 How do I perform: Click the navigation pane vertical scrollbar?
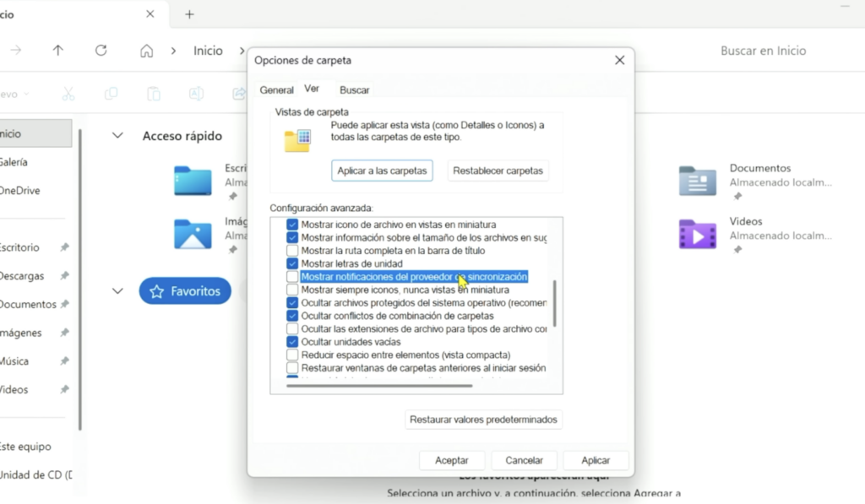pos(80,279)
